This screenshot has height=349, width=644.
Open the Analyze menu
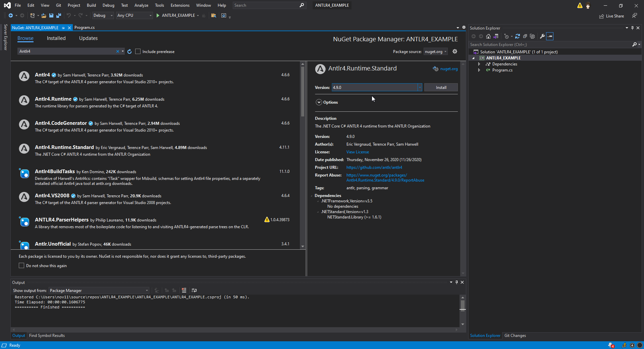141,5
